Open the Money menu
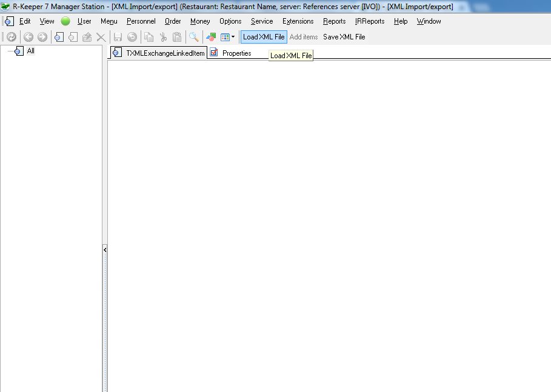 [x=200, y=21]
